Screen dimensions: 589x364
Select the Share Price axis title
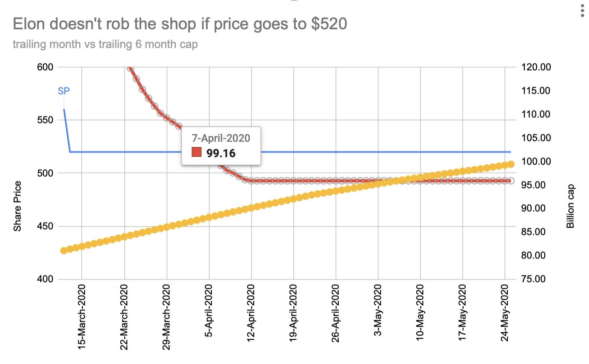(x=17, y=206)
